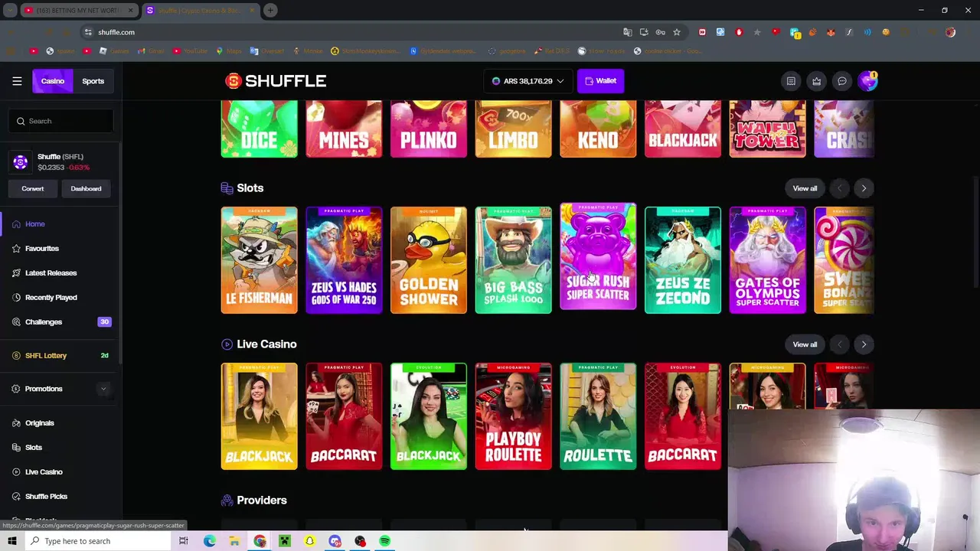Open Sugar Rush Super Scatter slot
Viewport: 980px width, 551px height.
tap(598, 256)
